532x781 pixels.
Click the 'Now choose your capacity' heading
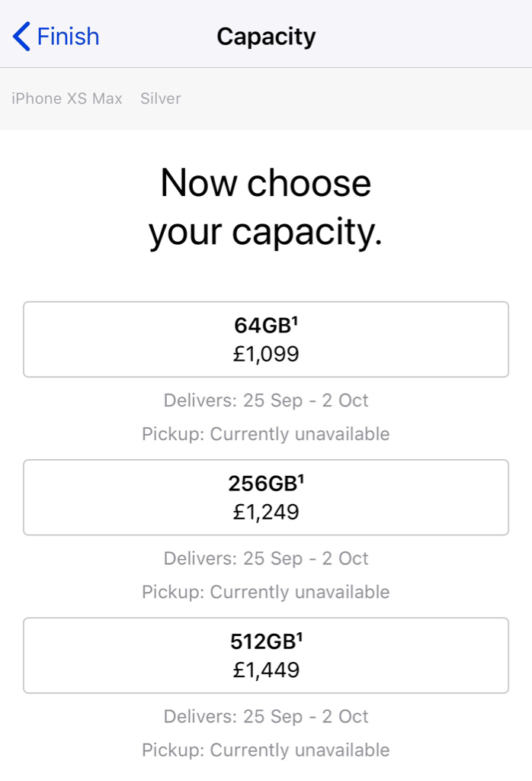[x=266, y=208]
